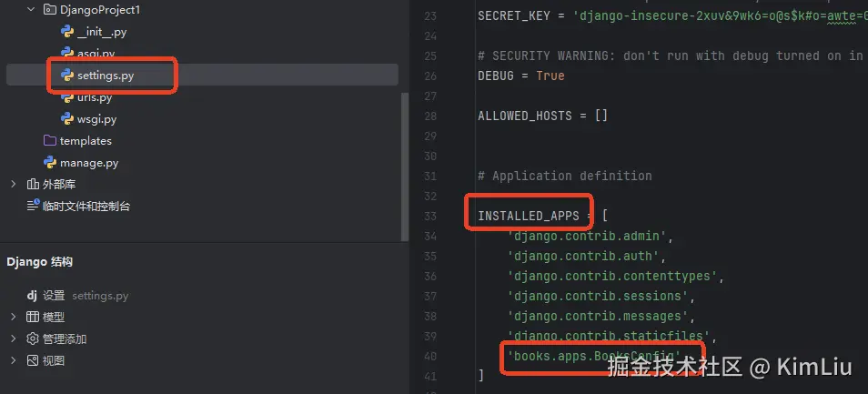Click the manage.py Python file icon

coord(50,163)
